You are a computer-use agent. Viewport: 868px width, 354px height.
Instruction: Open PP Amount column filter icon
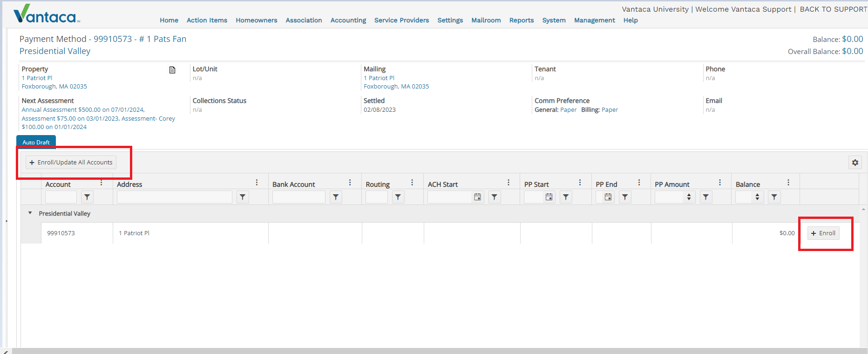coord(706,197)
